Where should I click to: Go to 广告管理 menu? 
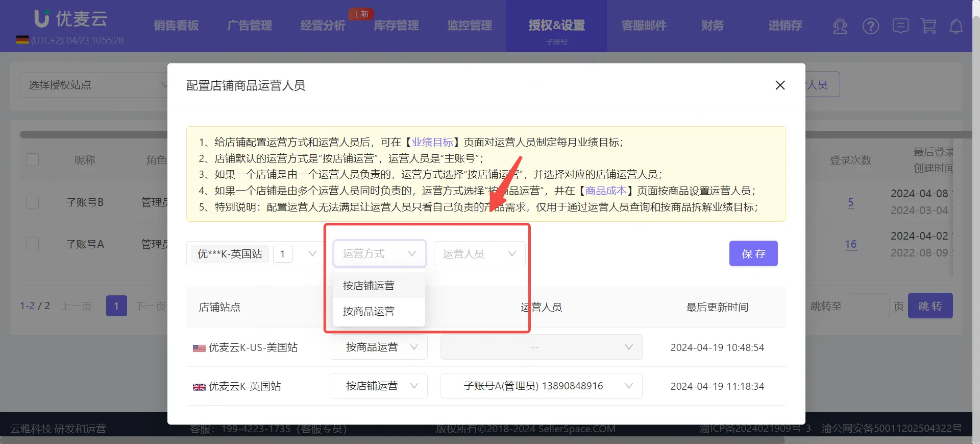250,26
